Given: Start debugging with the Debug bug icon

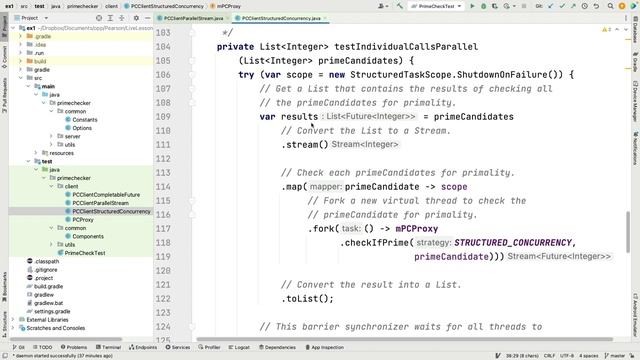Looking at the screenshot, I should (x=483, y=6).
